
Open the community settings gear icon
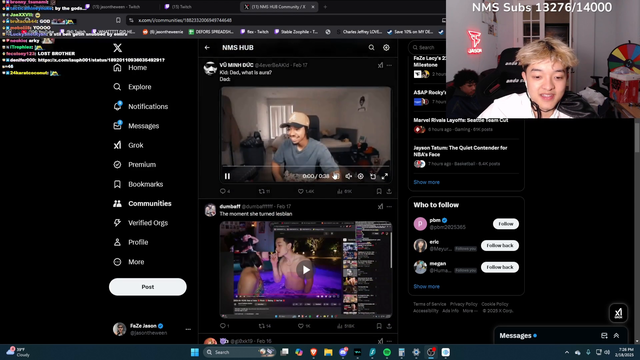point(386,48)
